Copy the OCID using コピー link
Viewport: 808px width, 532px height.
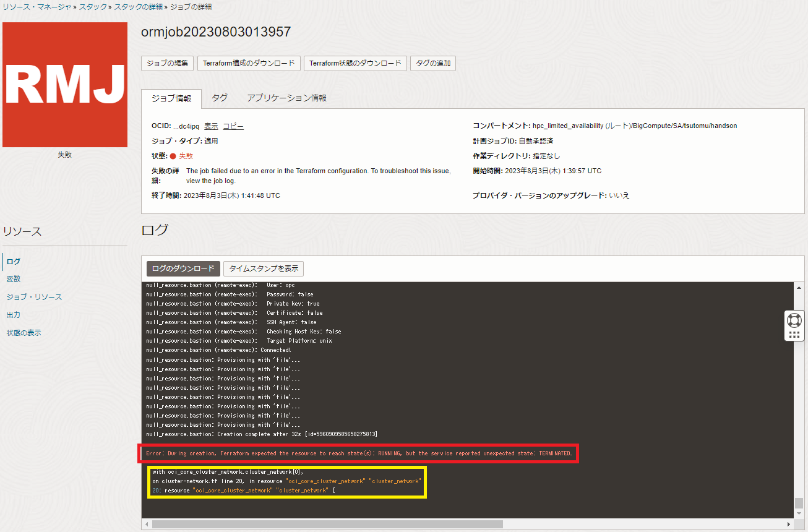pyautogui.click(x=233, y=126)
